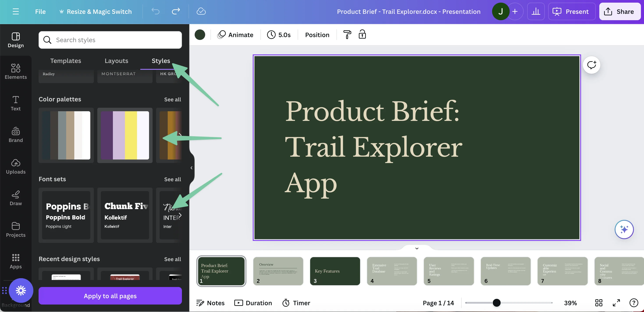Click See all for Color palettes
The image size is (644, 312).
(173, 99)
